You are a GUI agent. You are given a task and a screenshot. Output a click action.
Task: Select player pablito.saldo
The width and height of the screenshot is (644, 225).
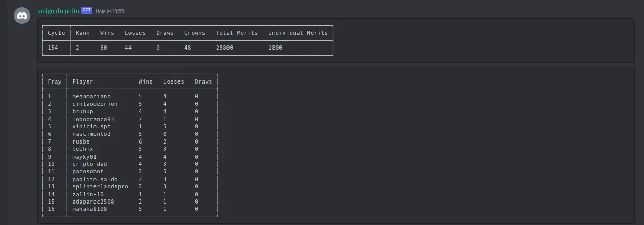(95, 179)
